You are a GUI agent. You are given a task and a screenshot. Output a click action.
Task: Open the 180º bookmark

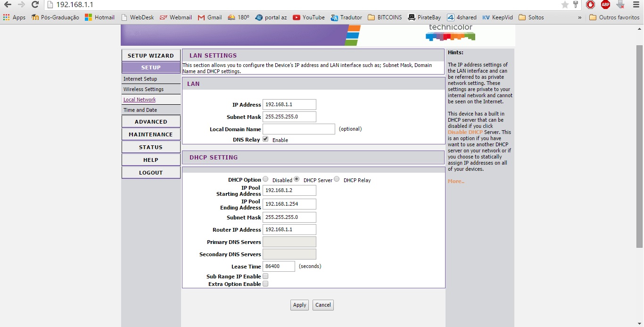tap(239, 17)
